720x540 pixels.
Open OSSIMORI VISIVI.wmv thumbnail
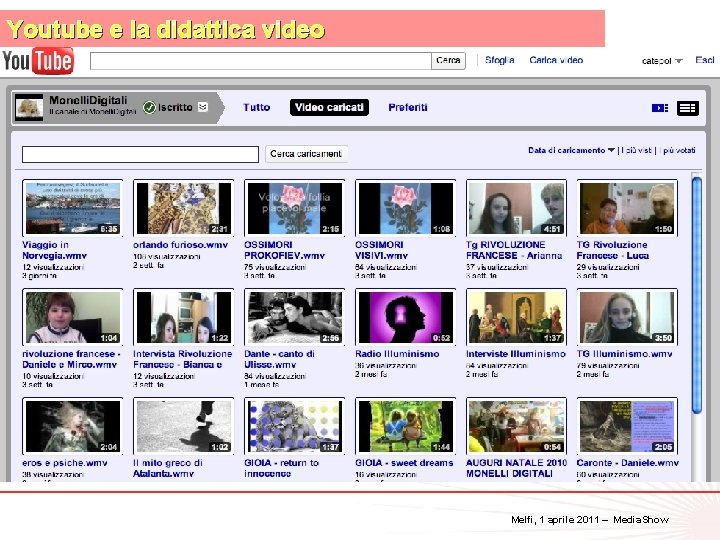pos(405,208)
